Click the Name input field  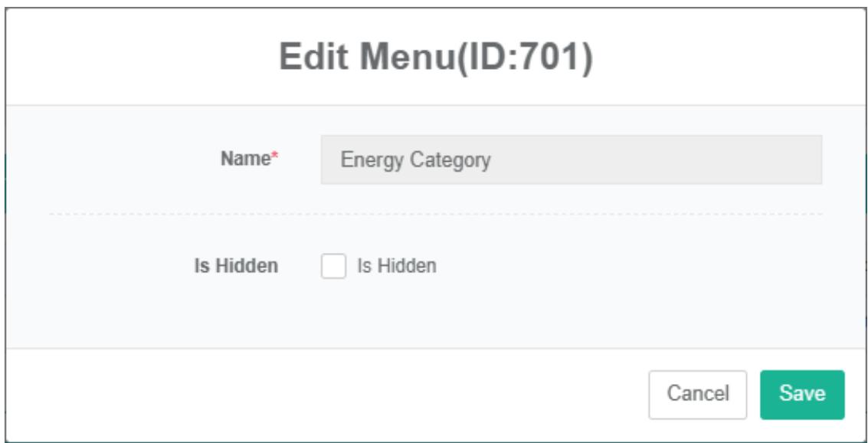pyautogui.click(x=571, y=160)
